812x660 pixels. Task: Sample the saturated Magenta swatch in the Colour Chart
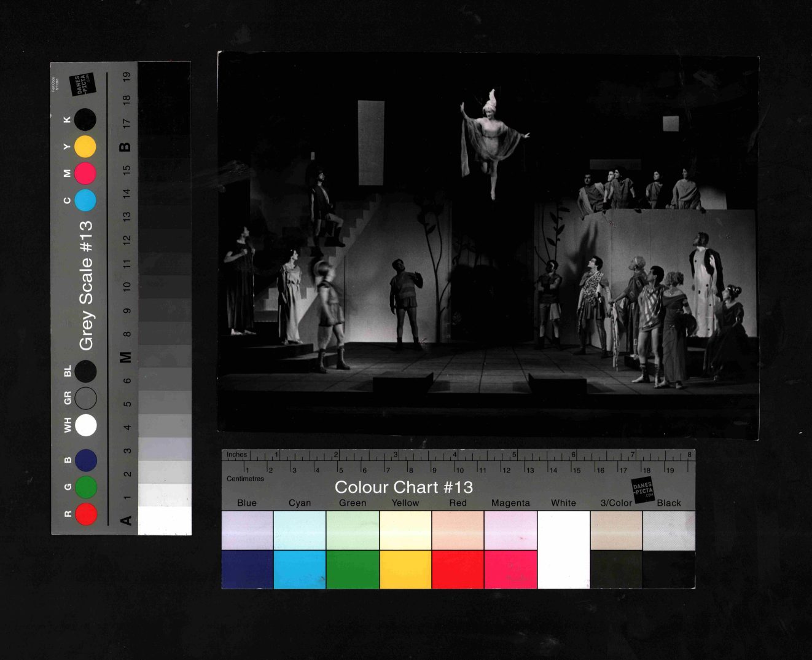click(x=510, y=570)
